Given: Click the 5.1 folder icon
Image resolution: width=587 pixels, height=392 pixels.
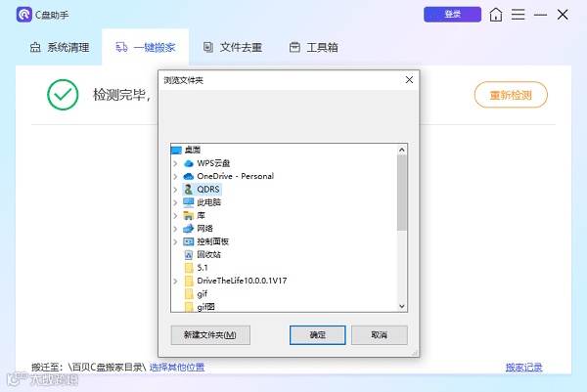Looking at the screenshot, I should point(189,268).
